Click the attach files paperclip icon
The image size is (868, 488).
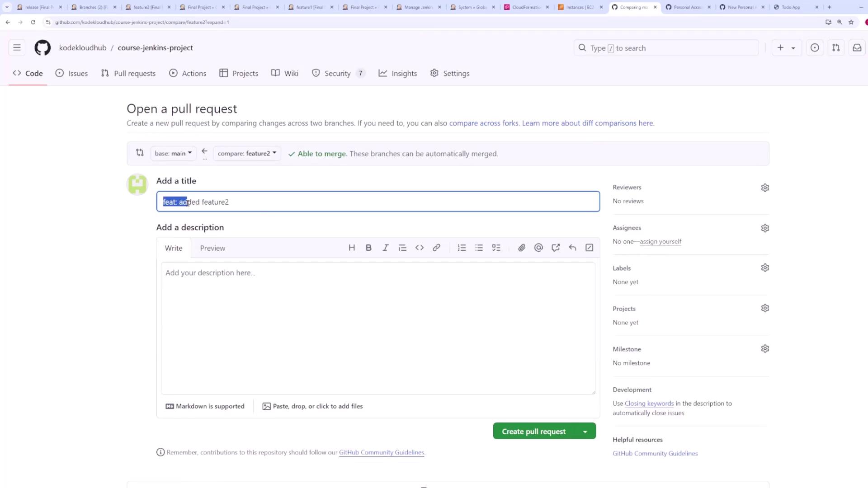click(521, 248)
